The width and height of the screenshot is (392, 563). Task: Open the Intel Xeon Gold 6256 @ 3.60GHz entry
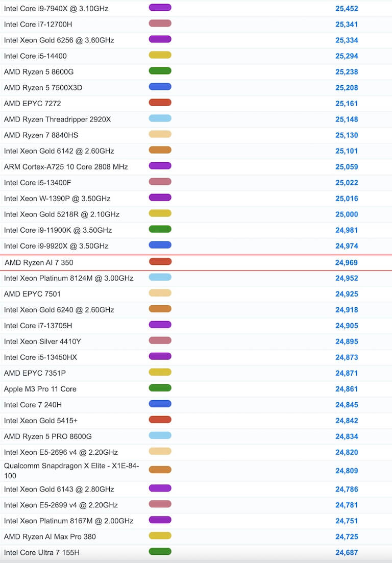[x=59, y=40]
